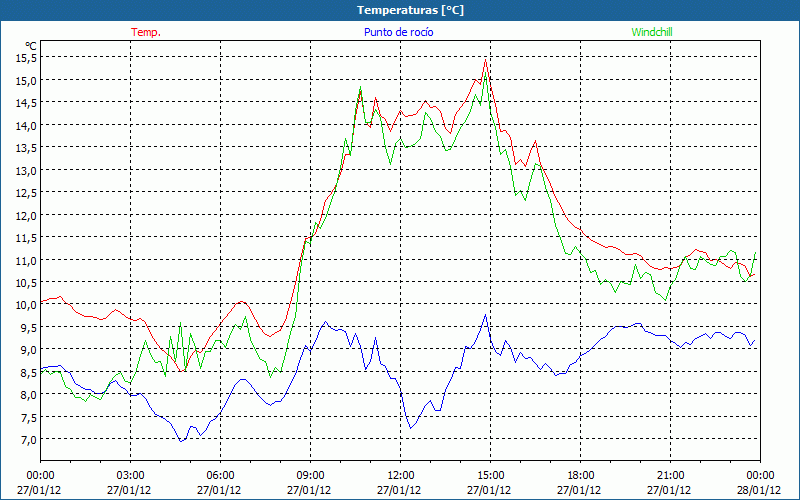Click the "8,5" y-axis value
This screenshot has height=500, width=800.
(29, 372)
